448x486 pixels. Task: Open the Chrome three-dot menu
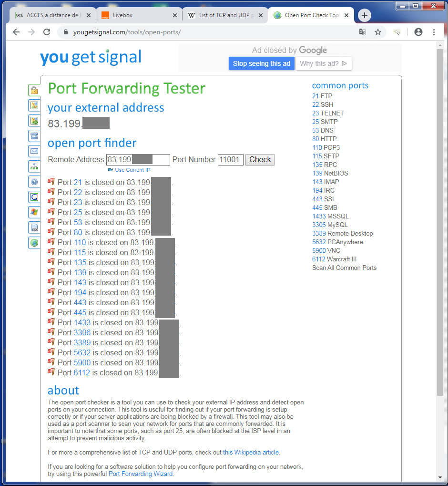(x=434, y=32)
